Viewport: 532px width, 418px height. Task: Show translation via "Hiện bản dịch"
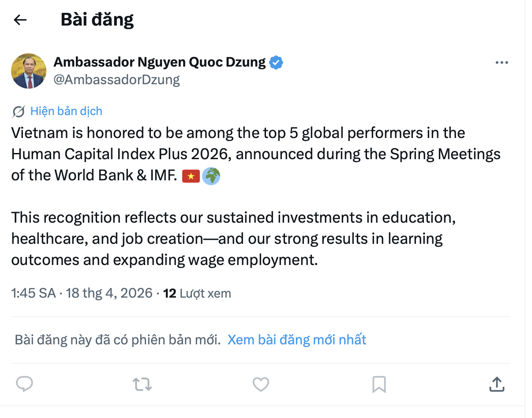(66, 111)
